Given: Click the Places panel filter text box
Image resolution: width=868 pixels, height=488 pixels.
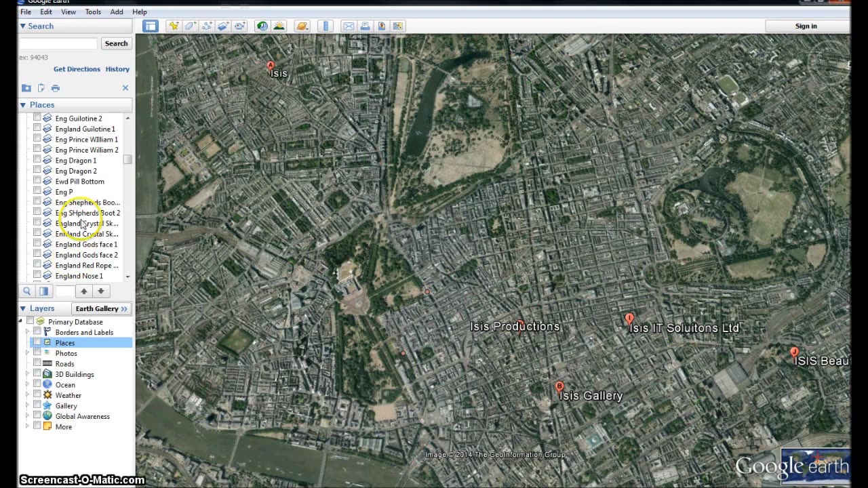Looking at the screenshot, I should pos(64,291).
